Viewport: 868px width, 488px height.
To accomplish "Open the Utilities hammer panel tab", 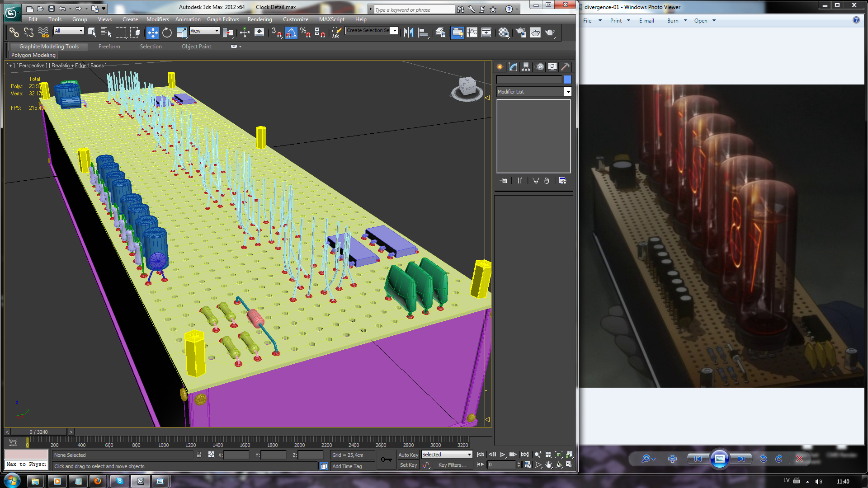I will (x=565, y=67).
